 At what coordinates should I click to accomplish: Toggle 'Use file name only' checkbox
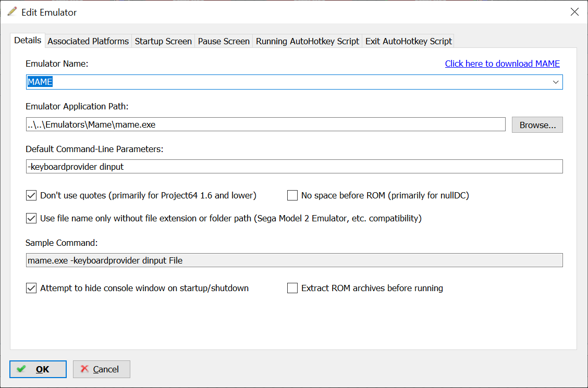31,218
